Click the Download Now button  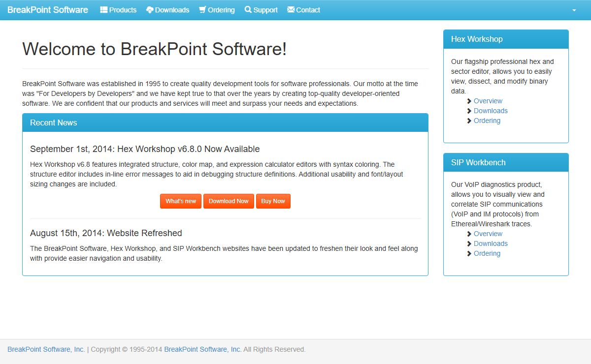229,201
